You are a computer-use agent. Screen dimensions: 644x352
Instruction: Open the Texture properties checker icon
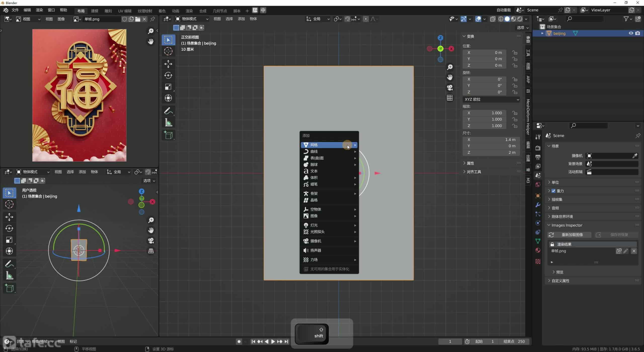click(x=538, y=262)
